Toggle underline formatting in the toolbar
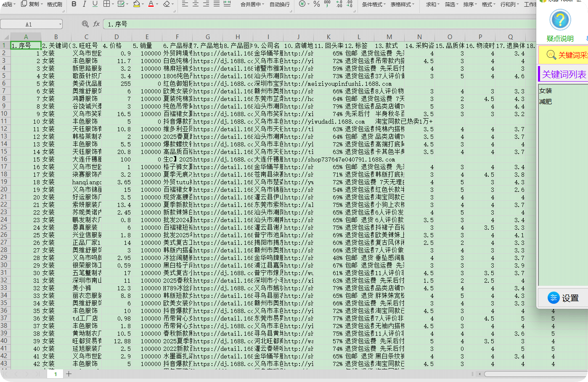 tap(95, 4)
